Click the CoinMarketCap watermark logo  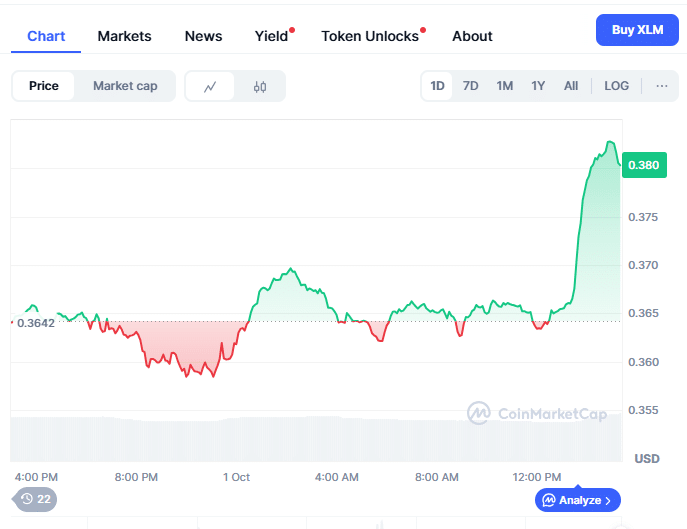(x=536, y=412)
